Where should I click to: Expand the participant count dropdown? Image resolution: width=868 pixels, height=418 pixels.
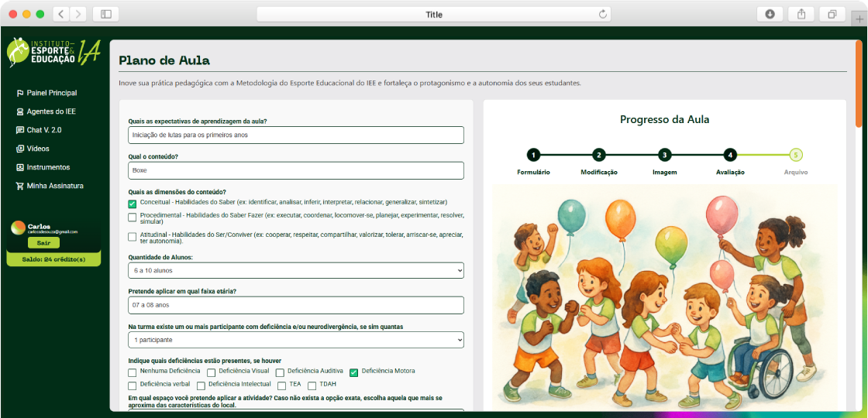tap(296, 340)
